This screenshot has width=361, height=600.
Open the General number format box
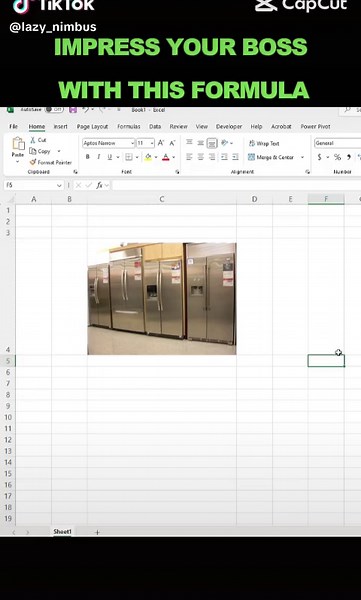point(337,143)
